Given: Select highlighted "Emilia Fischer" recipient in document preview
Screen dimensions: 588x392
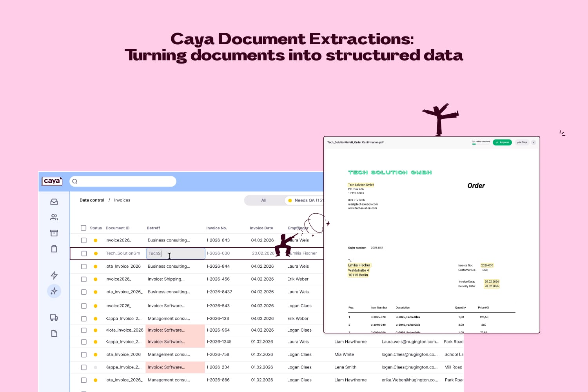Looking at the screenshot, I should [x=359, y=265].
